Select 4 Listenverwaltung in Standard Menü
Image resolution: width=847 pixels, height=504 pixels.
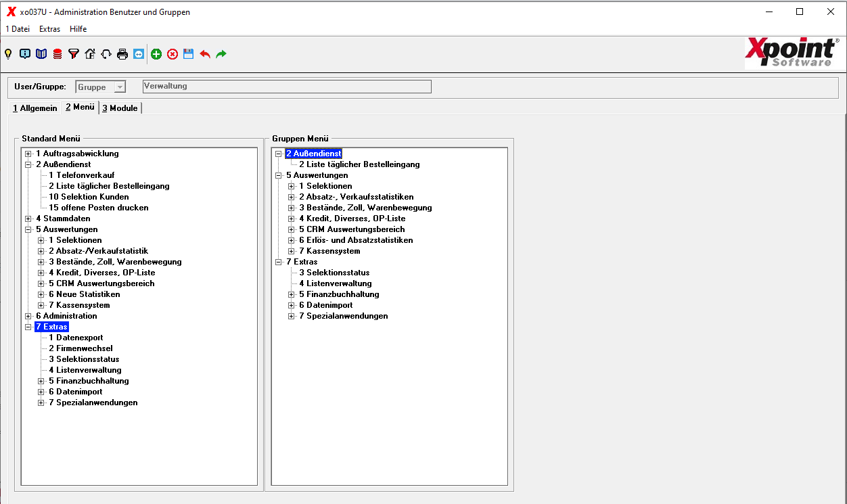[85, 370]
